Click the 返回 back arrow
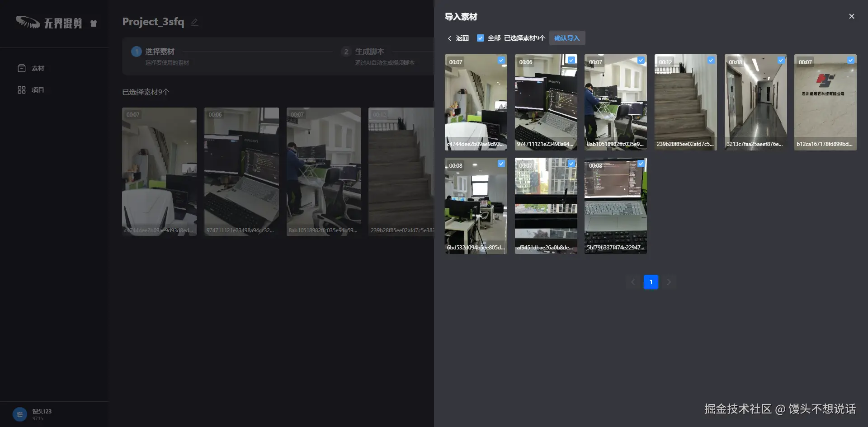Image resolution: width=868 pixels, height=427 pixels. click(x=449, y=38)
